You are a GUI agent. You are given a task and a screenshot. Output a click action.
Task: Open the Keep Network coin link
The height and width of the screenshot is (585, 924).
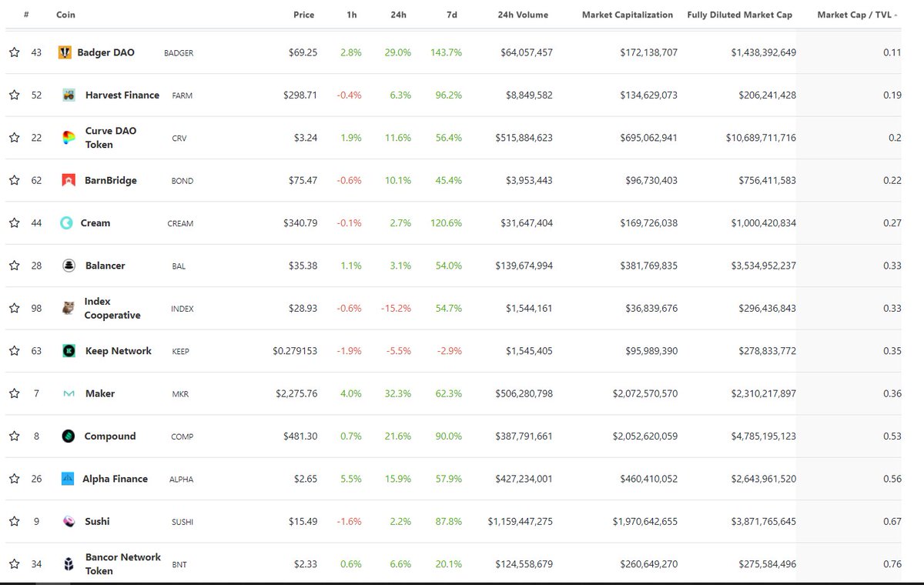[x=119, y=351]
